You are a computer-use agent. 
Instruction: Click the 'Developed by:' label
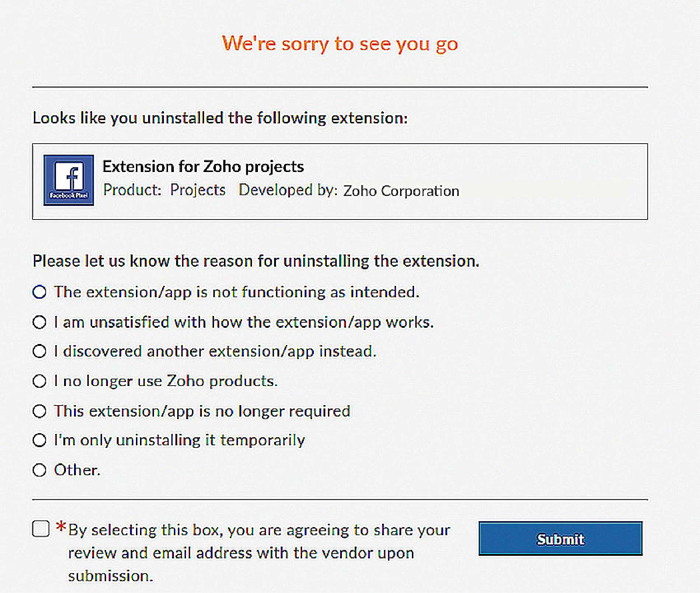(288, 190)
